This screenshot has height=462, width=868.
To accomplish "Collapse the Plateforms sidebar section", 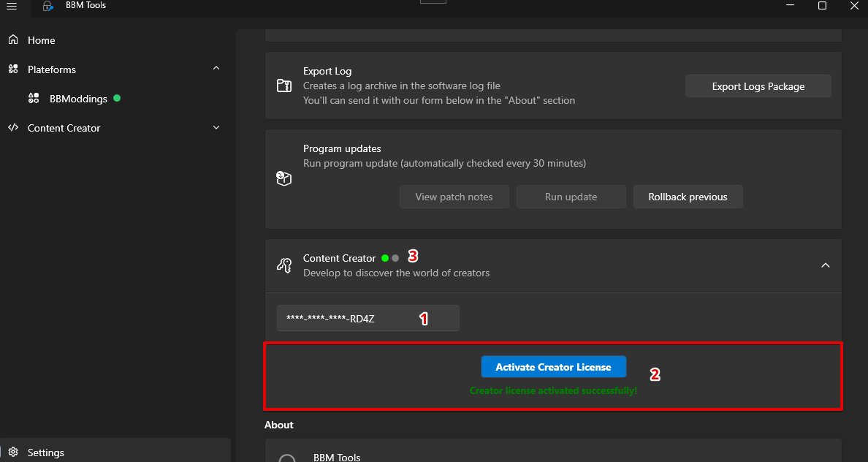I will 216,69.
